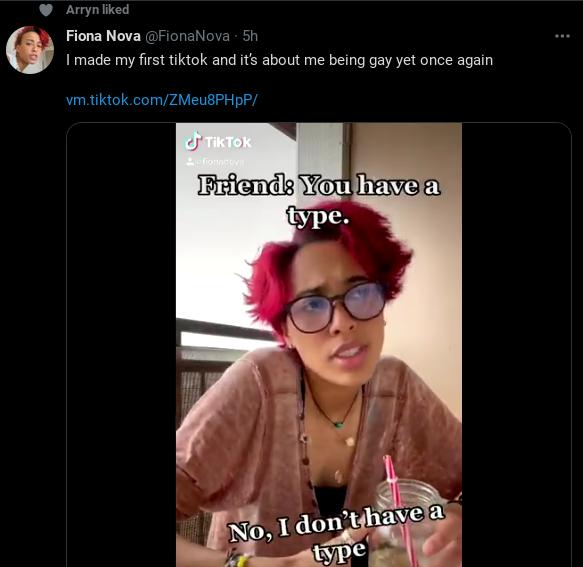Open the tweet via 5h timestamp
The width and height of the screenshot is (583, 567).
pyautogui.click(x=250, y=36)
